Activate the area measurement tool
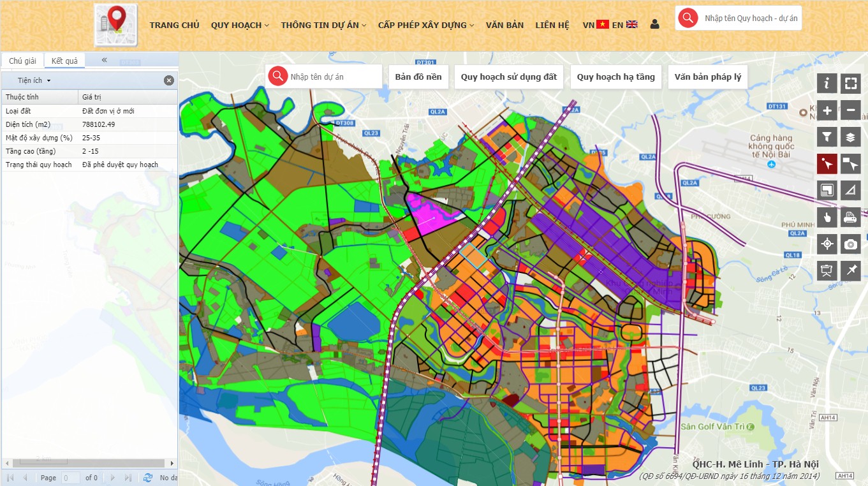The image size is (868, 486). 827,190
